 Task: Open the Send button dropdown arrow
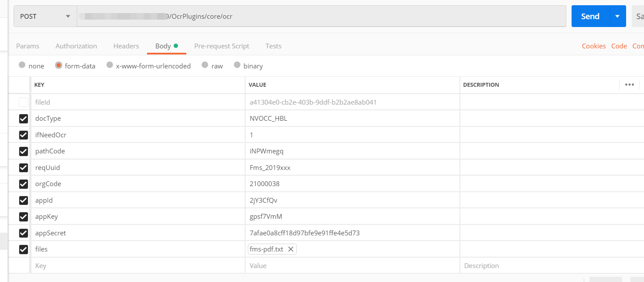617,16
